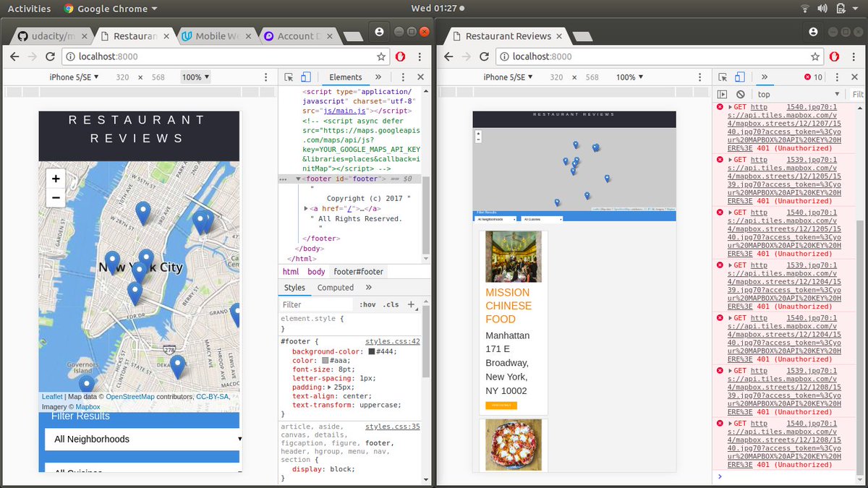868x488 pixels.
Task: Open the styles.css:35 source link
Action: [392, 427]
